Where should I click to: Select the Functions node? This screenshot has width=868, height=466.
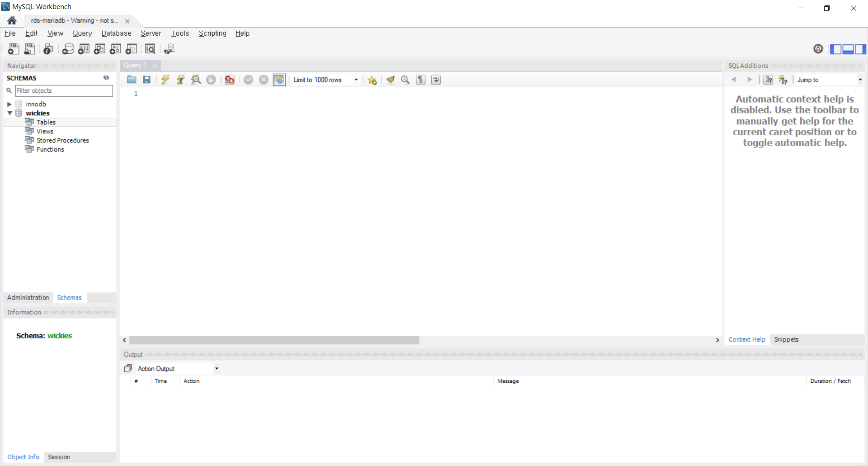(50, 149)
